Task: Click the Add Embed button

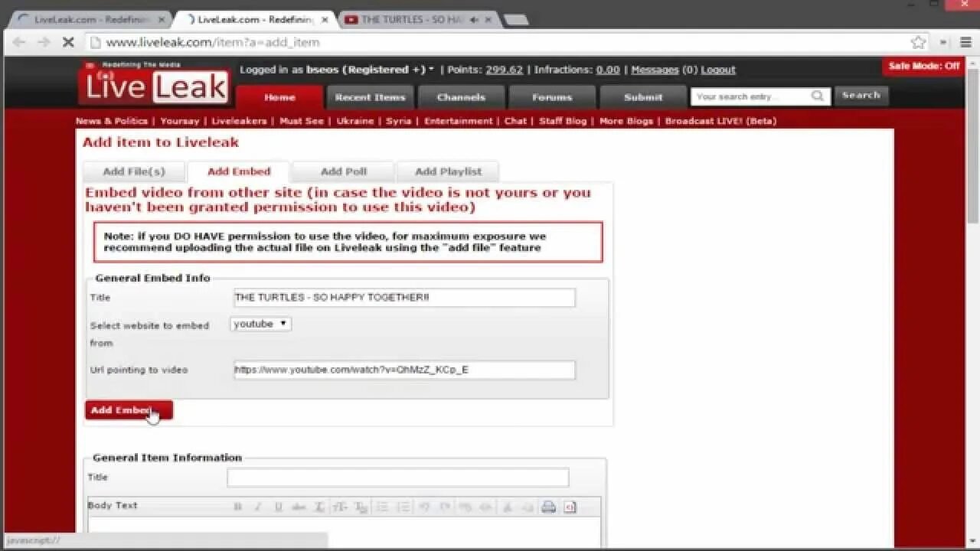Action: point(129,410)
